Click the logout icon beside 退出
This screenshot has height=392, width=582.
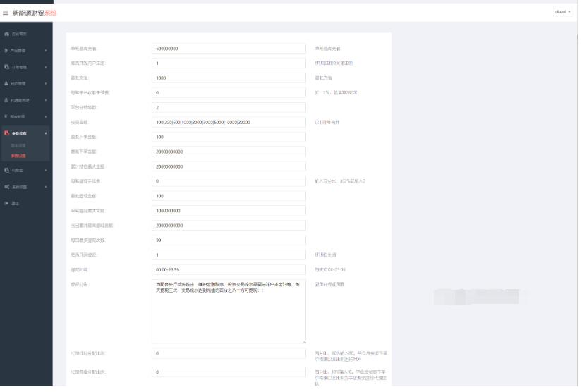(x=6, y=204)
